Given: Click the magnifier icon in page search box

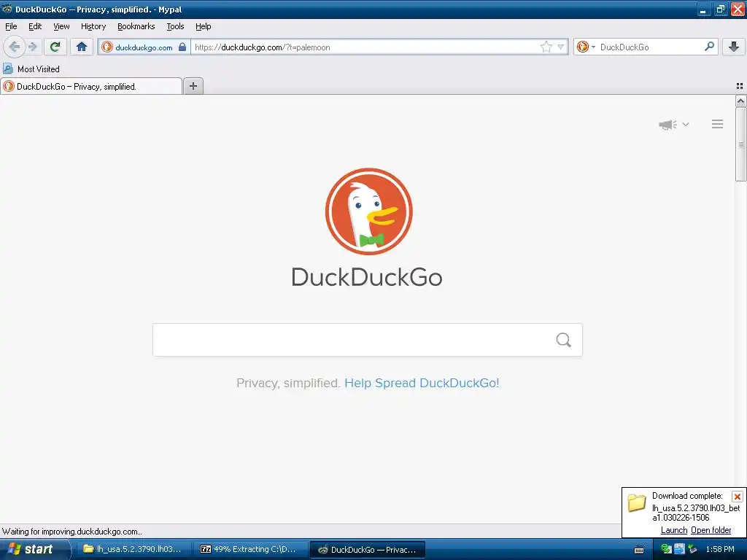Looking at the screenshot, I should (564, 340).
